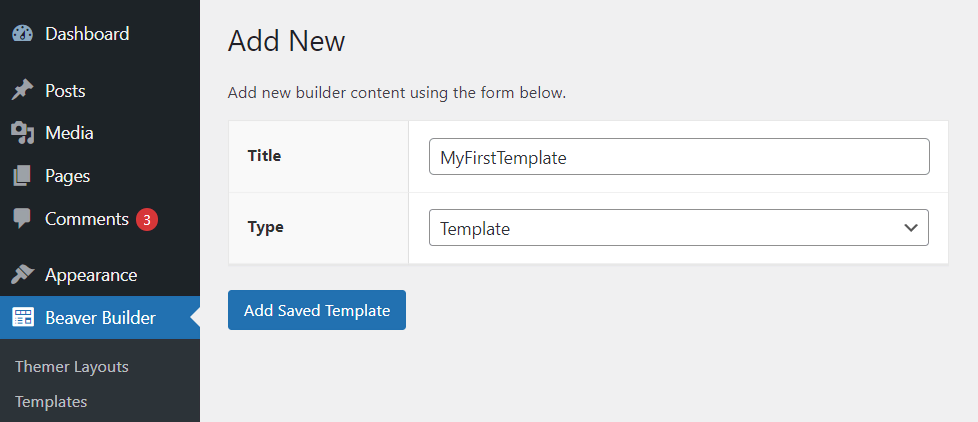Viewport: 978px width, 422px height.
Task: Open the Dashboard menu item
Action: click(x=87, y=34)
